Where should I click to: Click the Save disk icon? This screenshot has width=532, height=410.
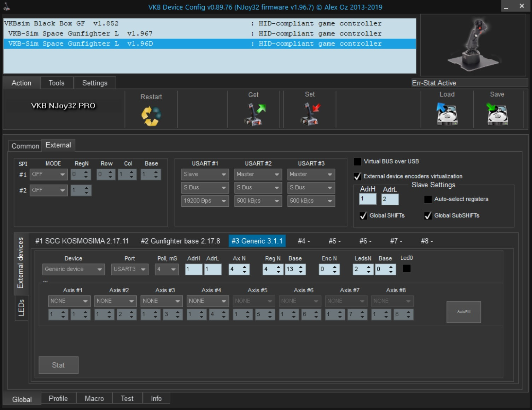pyautogui.click(x=497, y=114)
